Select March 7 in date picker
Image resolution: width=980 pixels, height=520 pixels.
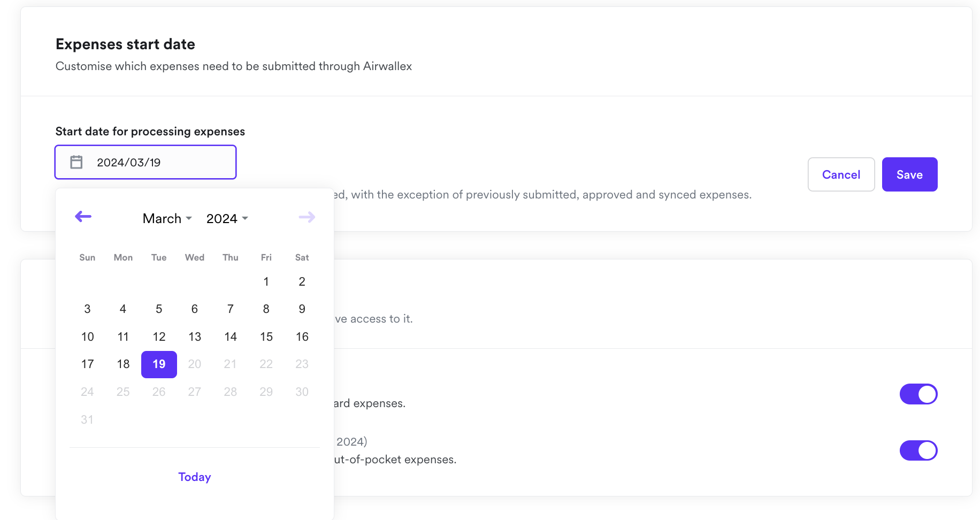coord(231,309)
